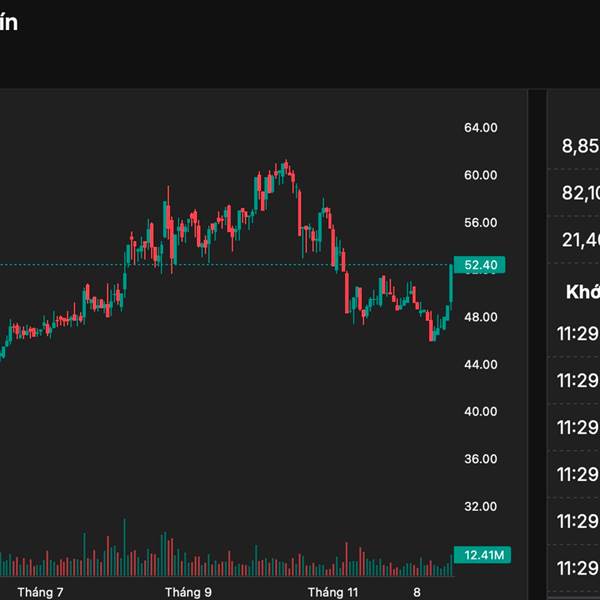The height and width of the screenshot is (600, 600).
Task: Click the 82,10 value in side panel
Action: tap(580, 193)
